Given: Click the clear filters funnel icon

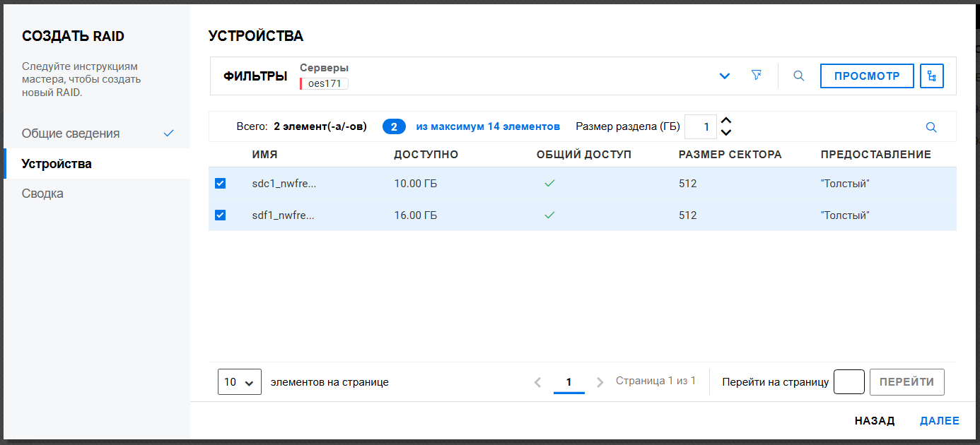Looking at the screenshot, I should point(757,76).
